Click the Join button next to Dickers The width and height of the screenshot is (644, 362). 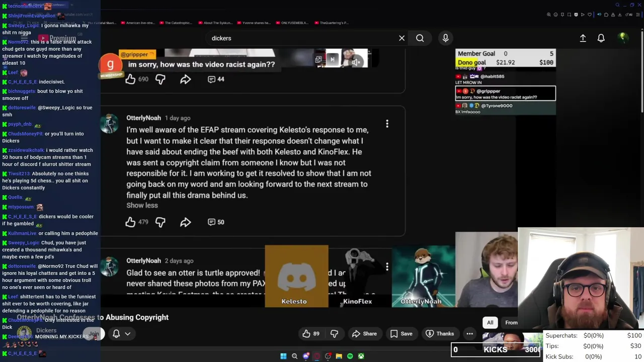pos(94,334)
